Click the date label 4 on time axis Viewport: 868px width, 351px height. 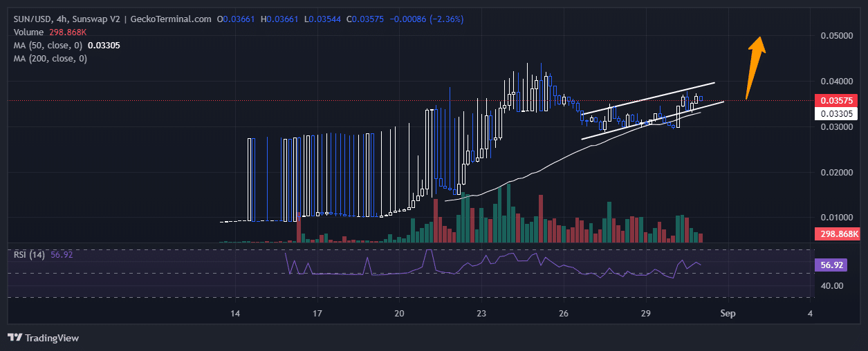pos(810,313)
